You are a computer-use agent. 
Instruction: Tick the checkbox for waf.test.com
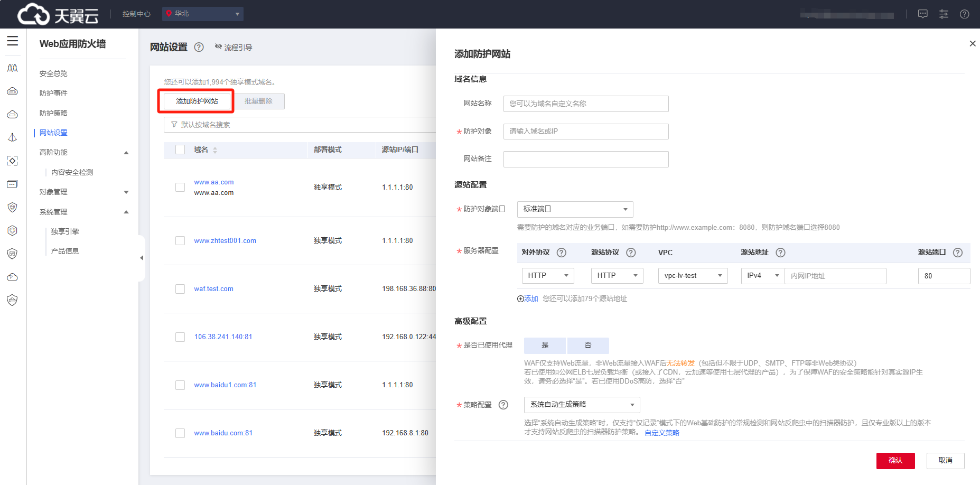click(180, 289)
